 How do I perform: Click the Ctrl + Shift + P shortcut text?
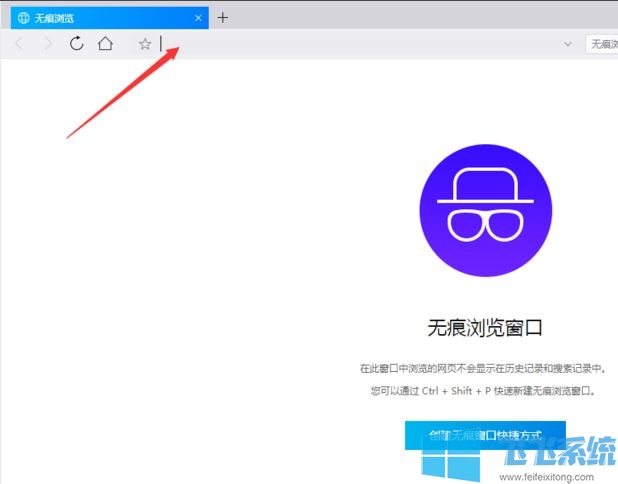click(456, 391)
